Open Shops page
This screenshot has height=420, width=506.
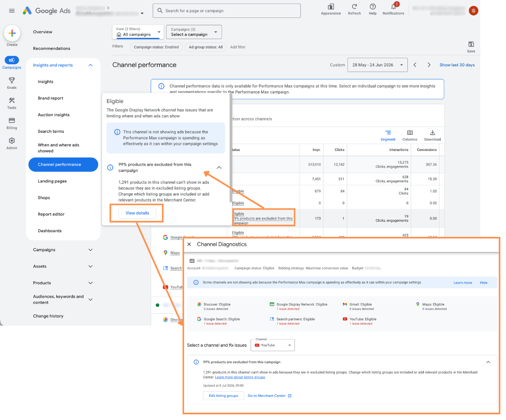(x=44, y=198)
